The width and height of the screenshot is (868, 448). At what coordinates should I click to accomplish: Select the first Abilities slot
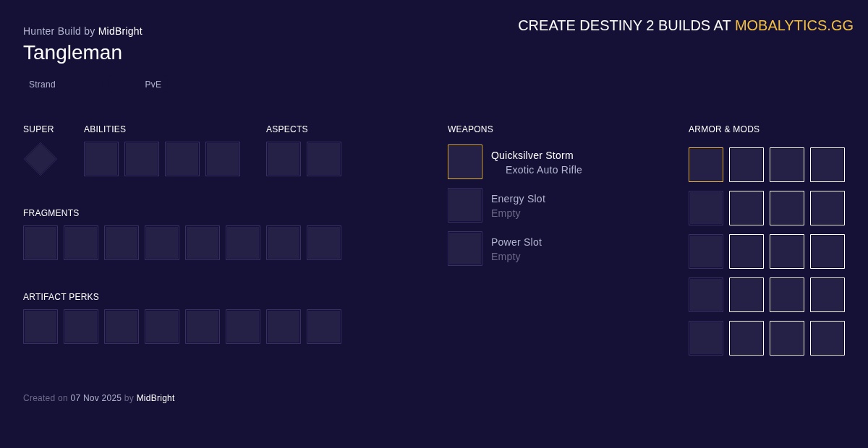tap(101, 159)
